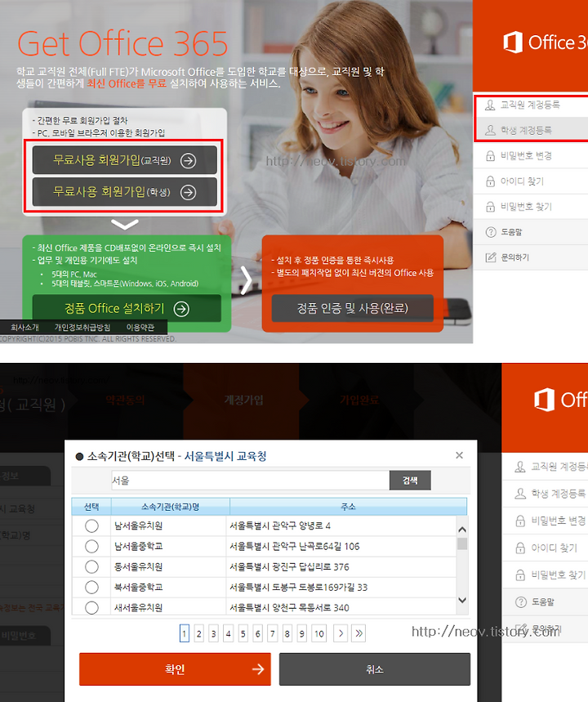Click question icon beside lower 도움말
This screenshot has height=702, width=588.
[521, 601]
